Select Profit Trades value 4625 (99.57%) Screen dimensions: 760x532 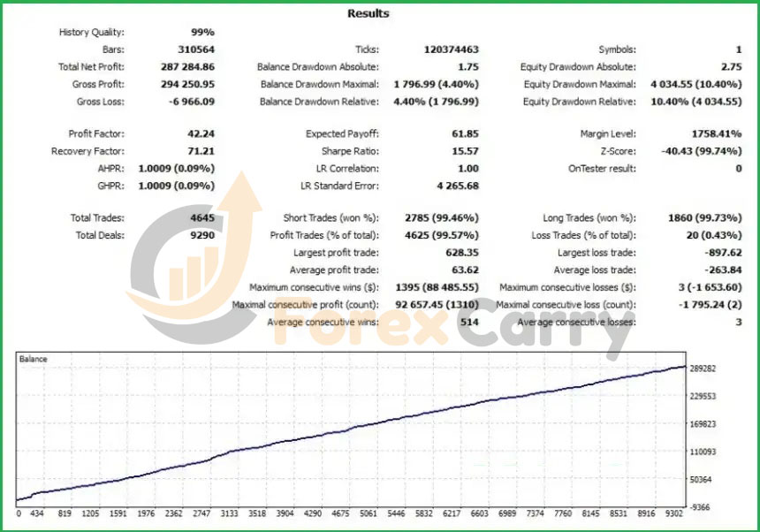[x=442, y=235]
